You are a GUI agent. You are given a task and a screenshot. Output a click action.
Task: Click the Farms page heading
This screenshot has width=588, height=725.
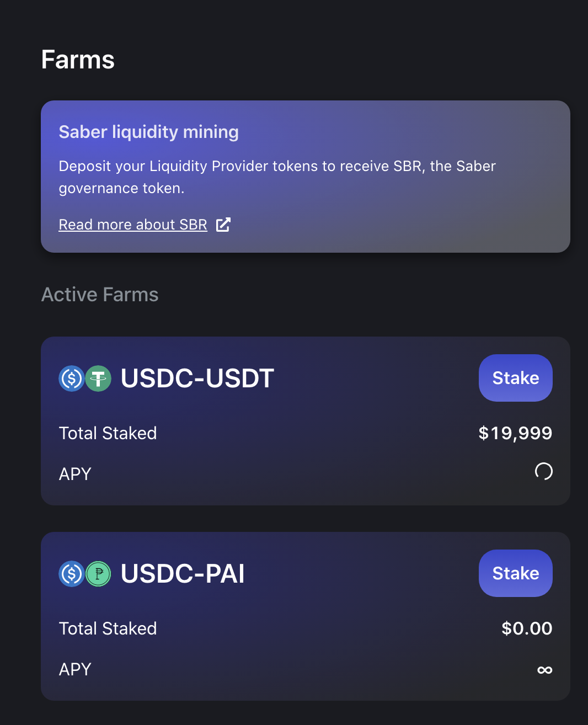78,60
